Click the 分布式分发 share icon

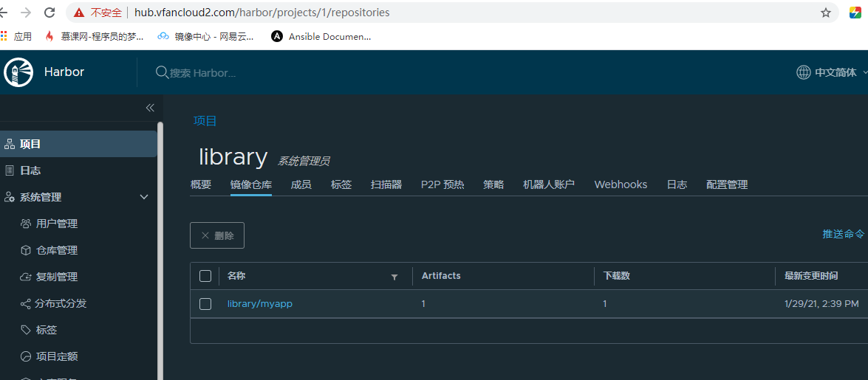pos(25,304)
